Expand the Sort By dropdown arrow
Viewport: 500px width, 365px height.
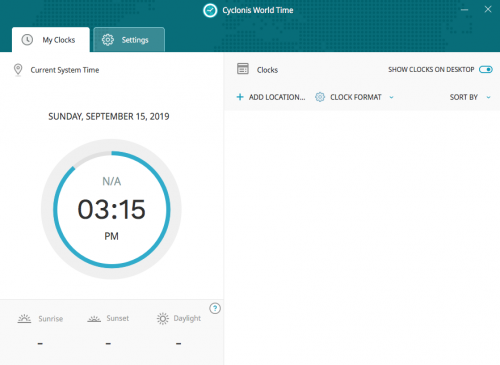pos(488,97)
